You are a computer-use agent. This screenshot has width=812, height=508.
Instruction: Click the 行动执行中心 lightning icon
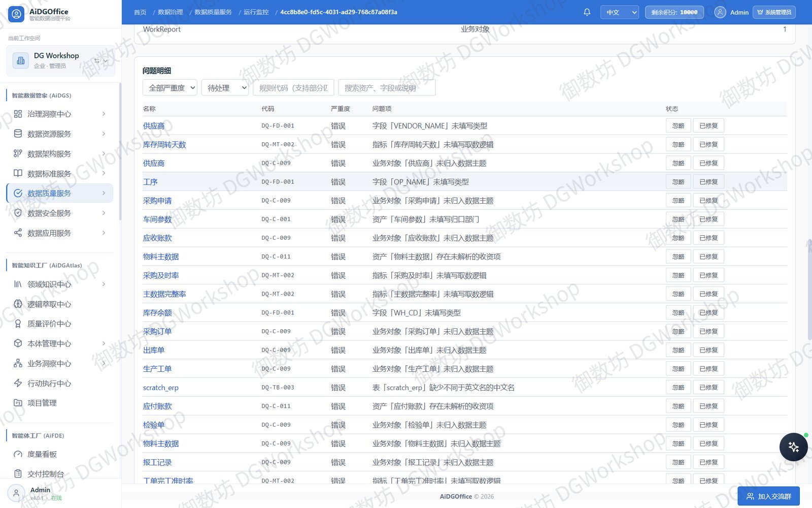tap(18, 383)
